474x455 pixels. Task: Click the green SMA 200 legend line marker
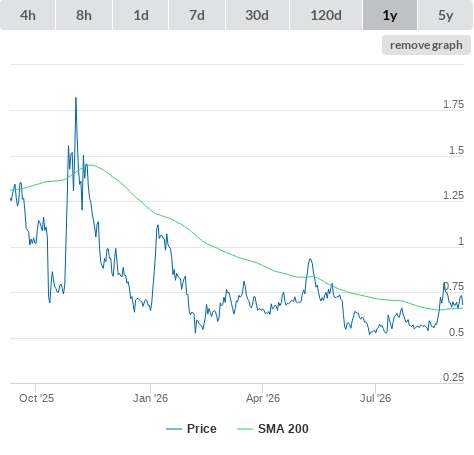click(245, 429)
